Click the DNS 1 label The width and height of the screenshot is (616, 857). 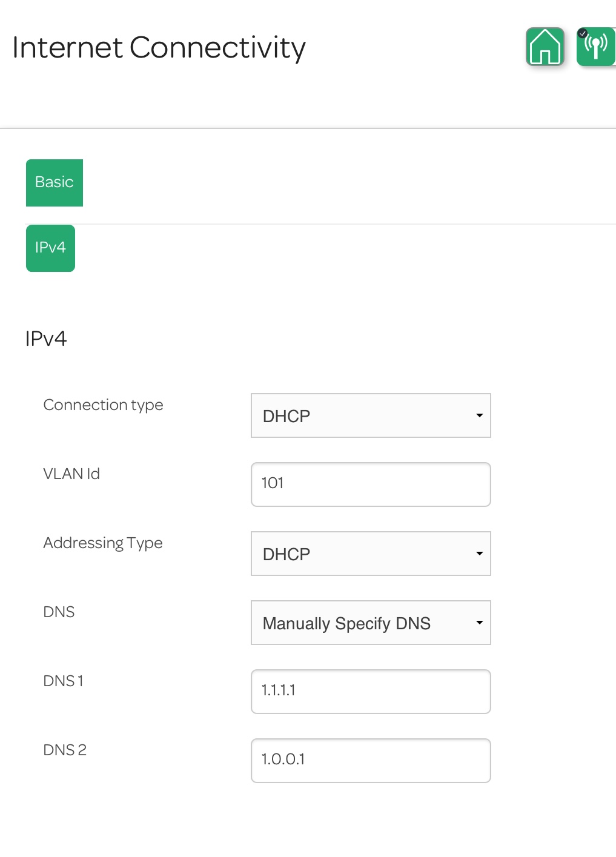click(63, 681)
